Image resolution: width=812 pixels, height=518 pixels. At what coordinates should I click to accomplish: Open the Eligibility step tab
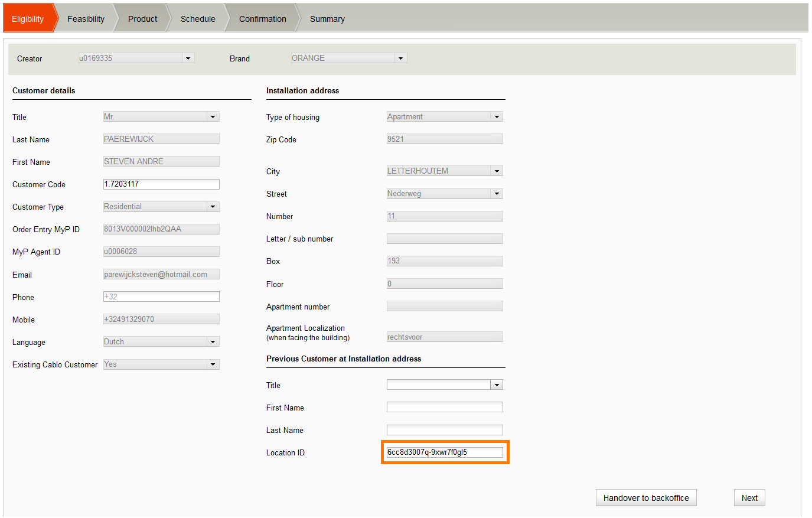point(28,19)
